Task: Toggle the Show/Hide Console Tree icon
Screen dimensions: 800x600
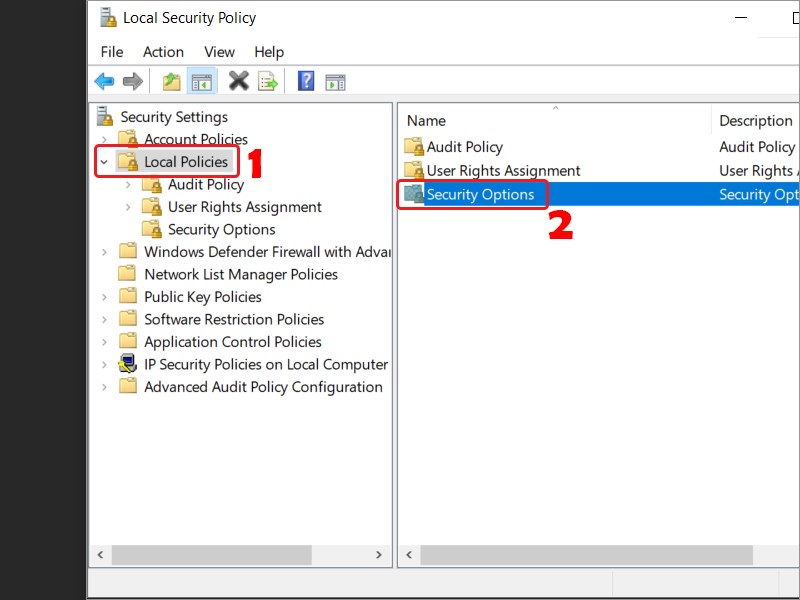Action: tap(202, 82)
